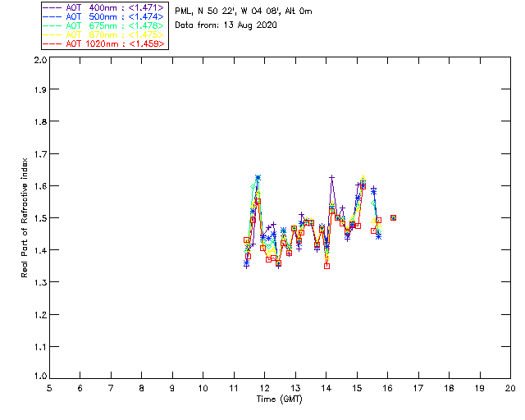Click the lowest red square marker at 14 GMT
The width and height of the screenshot is (525, 420).
(326, 266)
